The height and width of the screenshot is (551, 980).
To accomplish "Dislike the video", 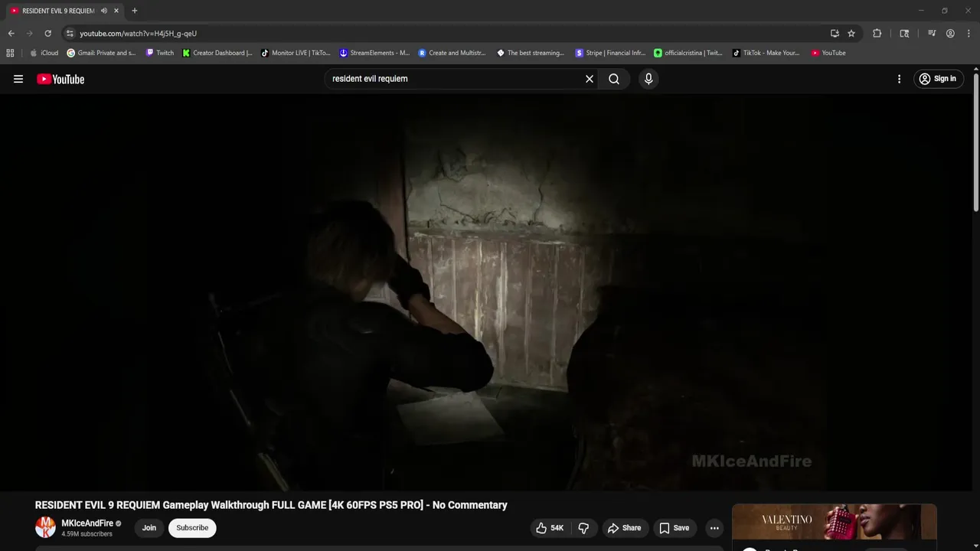I will (583, 528).
